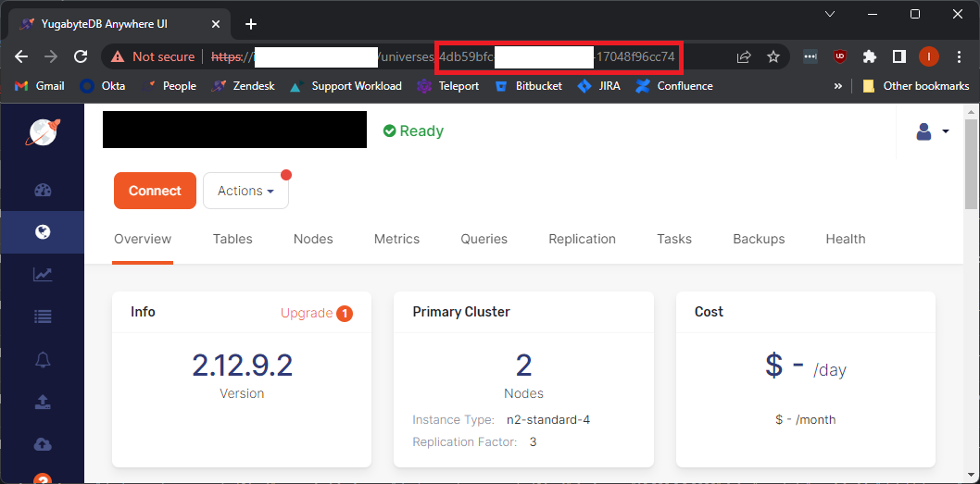Bookmark this page with the star icon
Viewport: 980px width, 484px height.
(x=773, y=56)
